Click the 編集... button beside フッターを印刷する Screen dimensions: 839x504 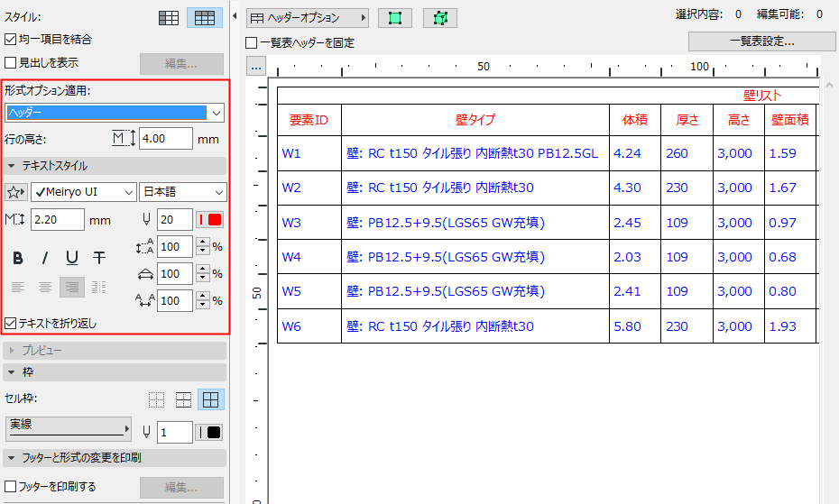pyautogui.click(x=181, y=488)
